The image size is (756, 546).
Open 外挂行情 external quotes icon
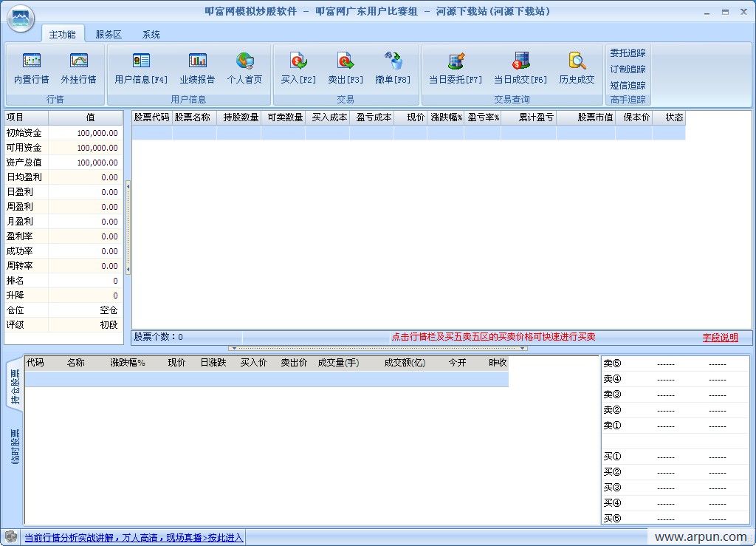[x=78, y=61]
